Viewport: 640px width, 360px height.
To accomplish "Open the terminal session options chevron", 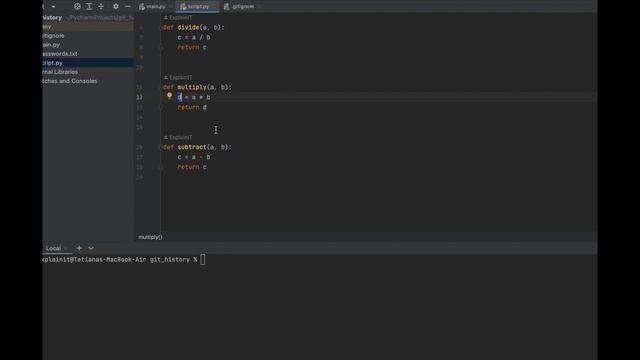I will point(91,248).
